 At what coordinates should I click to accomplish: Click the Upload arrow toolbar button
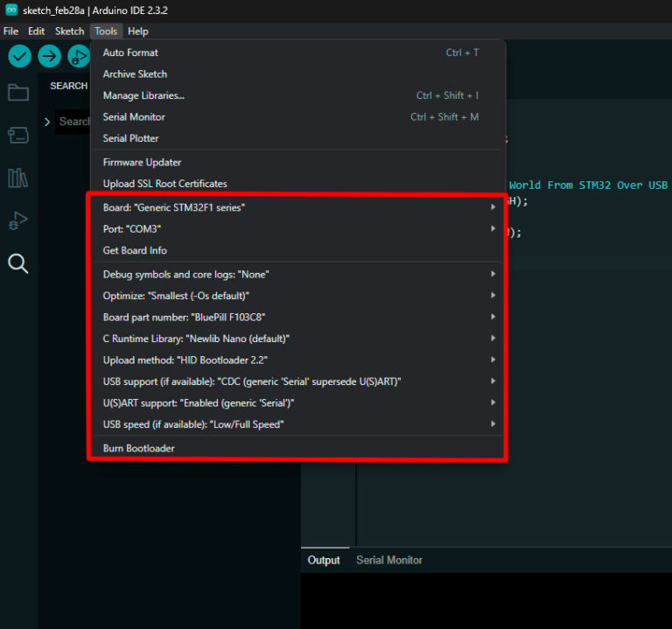[49, 56]
